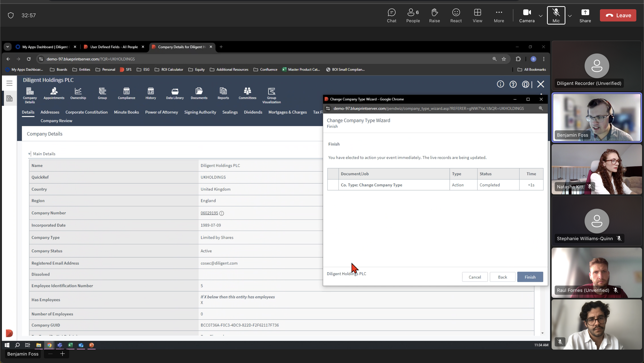This screenshot has width=644, height=363.
Task: Open the Company Review tab
Action: click(56, 121)
